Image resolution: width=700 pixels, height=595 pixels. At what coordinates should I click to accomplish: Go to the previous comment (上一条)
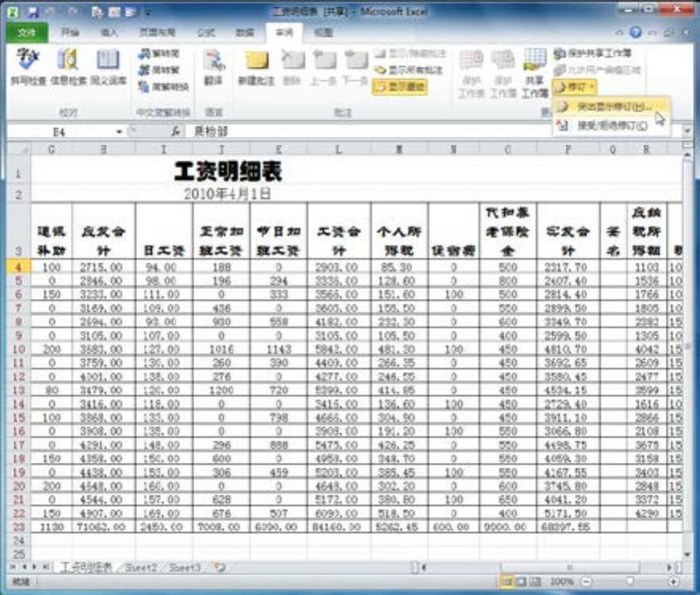pyautogui.click(x=323, y=67)
